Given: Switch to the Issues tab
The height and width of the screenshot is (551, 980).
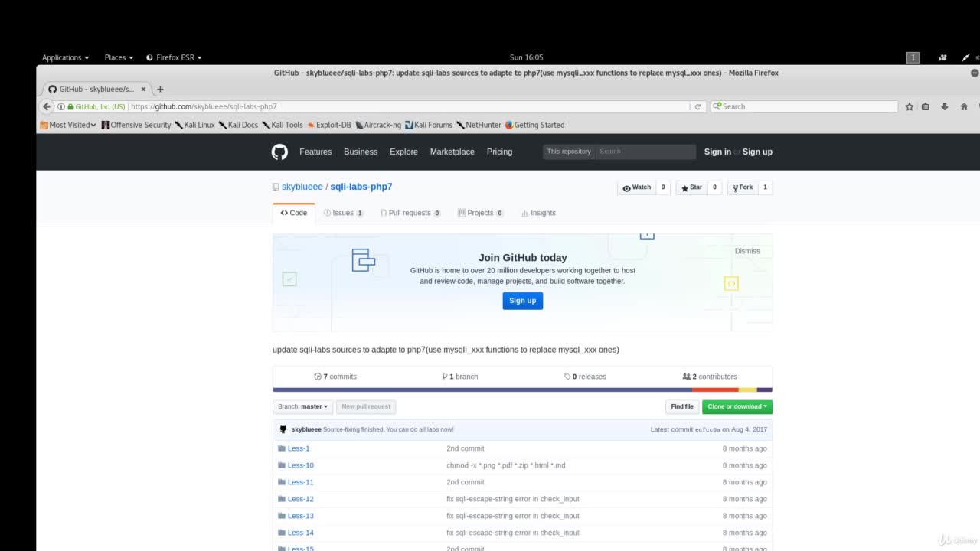Looking at the screenshot, I should (x=343, y=213).
